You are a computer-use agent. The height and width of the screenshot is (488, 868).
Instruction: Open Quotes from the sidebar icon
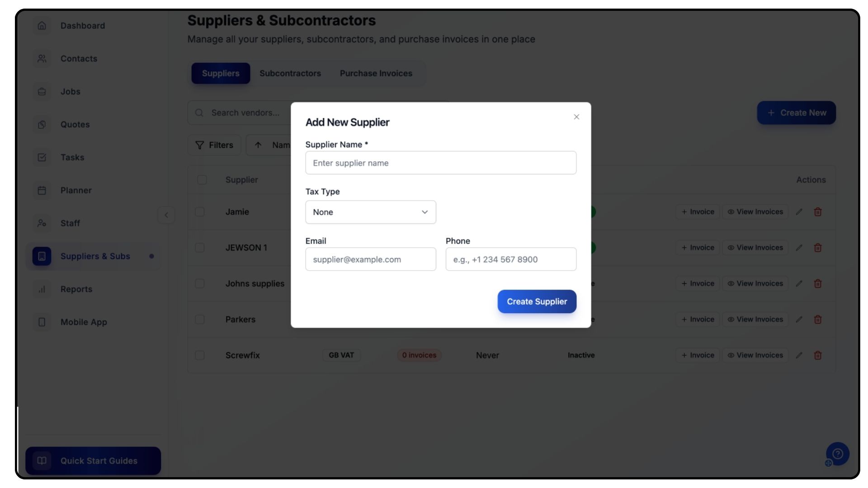(x=42, y=125)
